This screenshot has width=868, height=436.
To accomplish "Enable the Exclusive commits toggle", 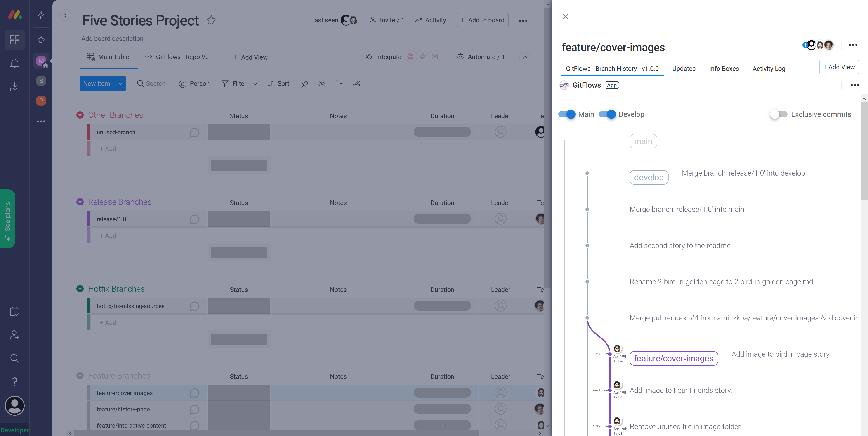I will pos(778,114).
